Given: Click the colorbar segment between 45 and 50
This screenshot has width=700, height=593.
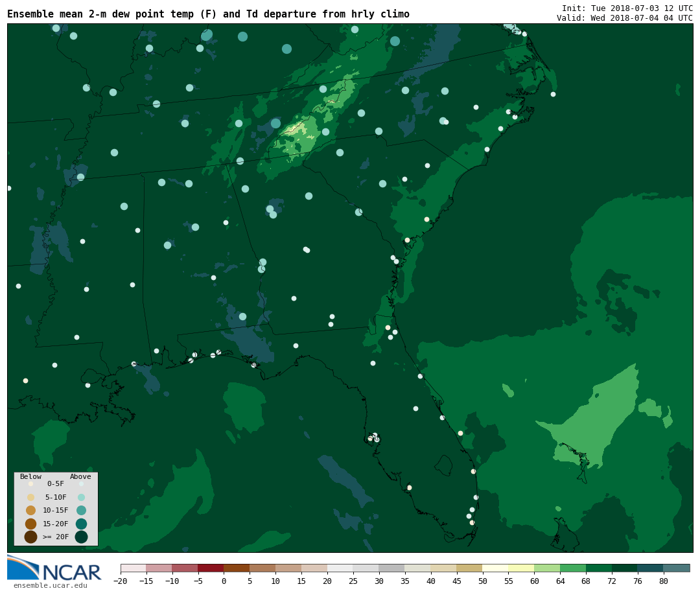Looking at the screenshot, I should (469, 568).
